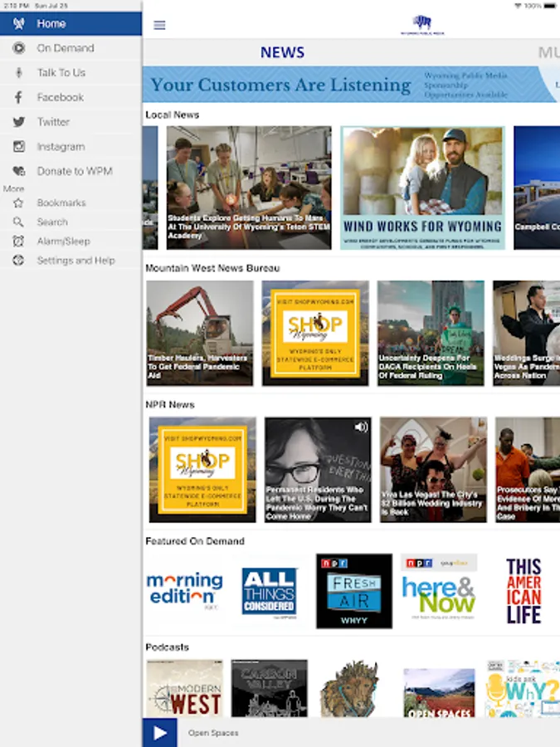Image resolution: width=560 pixels, height=747 pixels.
Task: Open Teton STEM Academy story thumbnail
Action: [249, 188]
